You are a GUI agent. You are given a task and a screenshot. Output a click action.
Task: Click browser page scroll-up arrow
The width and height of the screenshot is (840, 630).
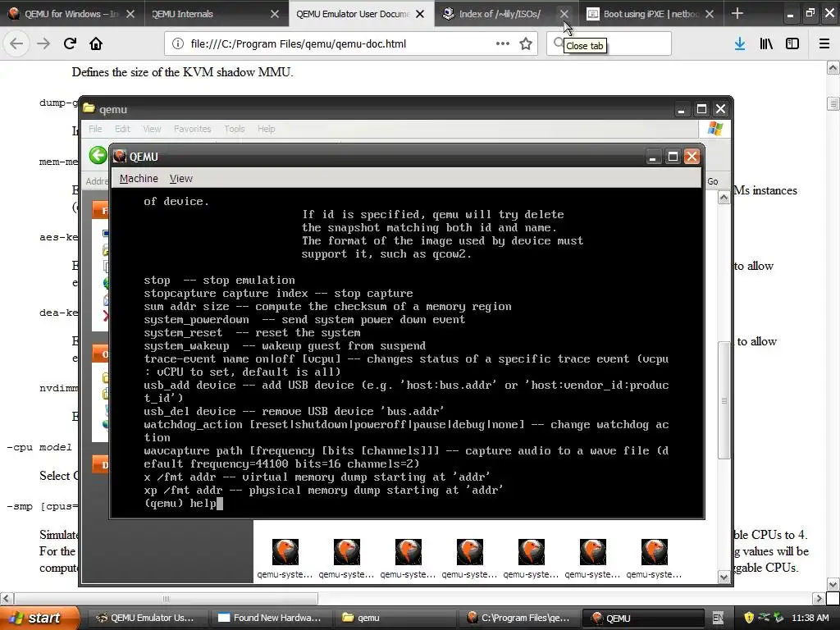click(833, 67)
